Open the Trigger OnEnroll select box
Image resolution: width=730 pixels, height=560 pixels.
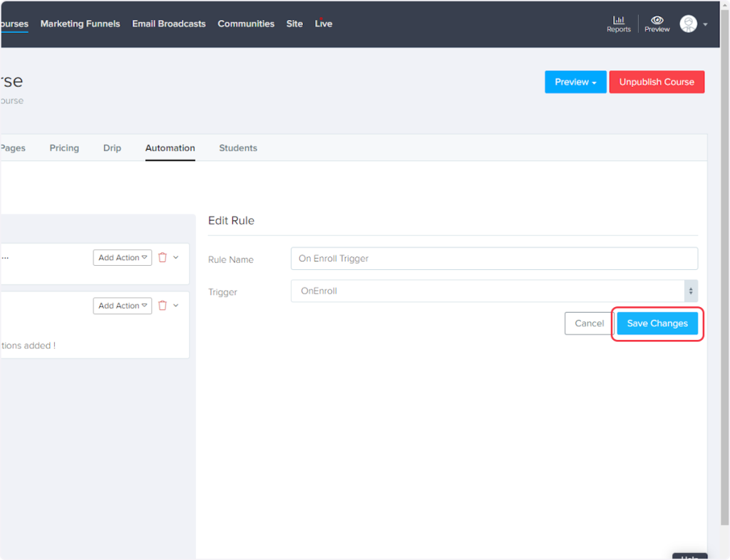point(493,291)
